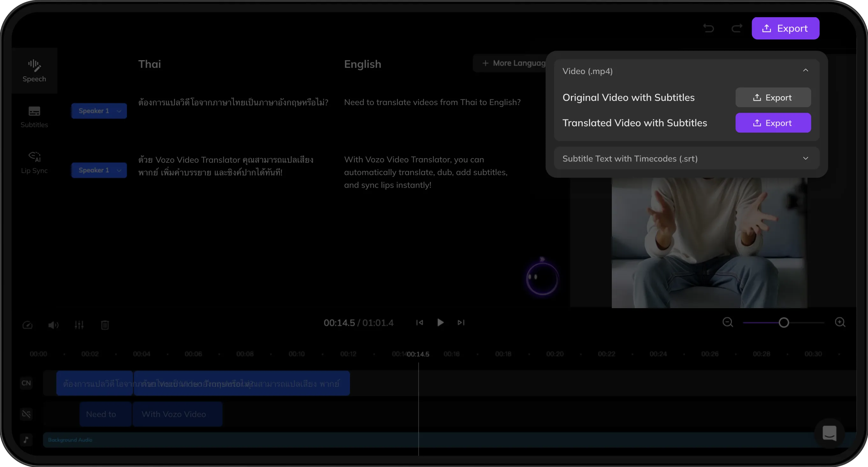Viewport: 868px width, 467px height.
Task: Toggle the translated track lip sync icon
Action: pos(26,414)
